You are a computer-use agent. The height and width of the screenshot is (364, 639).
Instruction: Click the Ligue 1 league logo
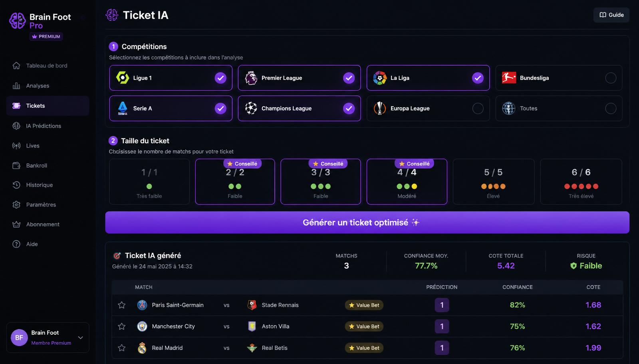point(123,77)
